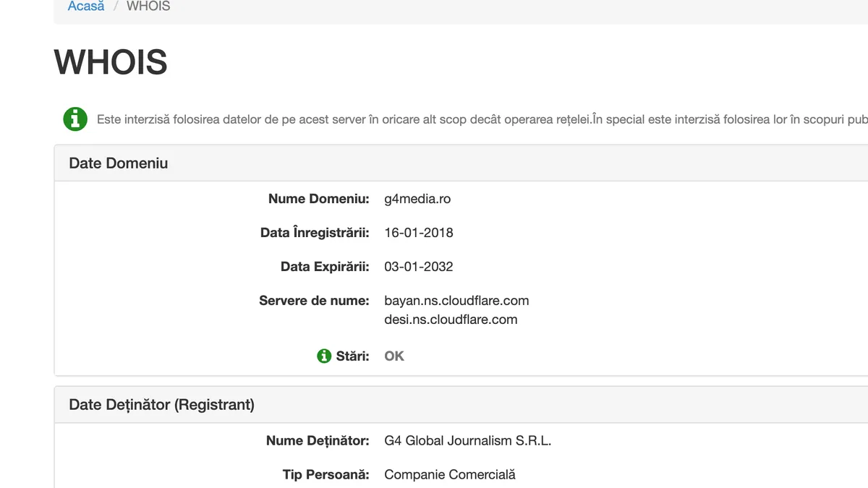The image size is (868, 488).
Task: Select the g4media.ro domain name value
Action: pyautogui.click(x=417, y=199)
